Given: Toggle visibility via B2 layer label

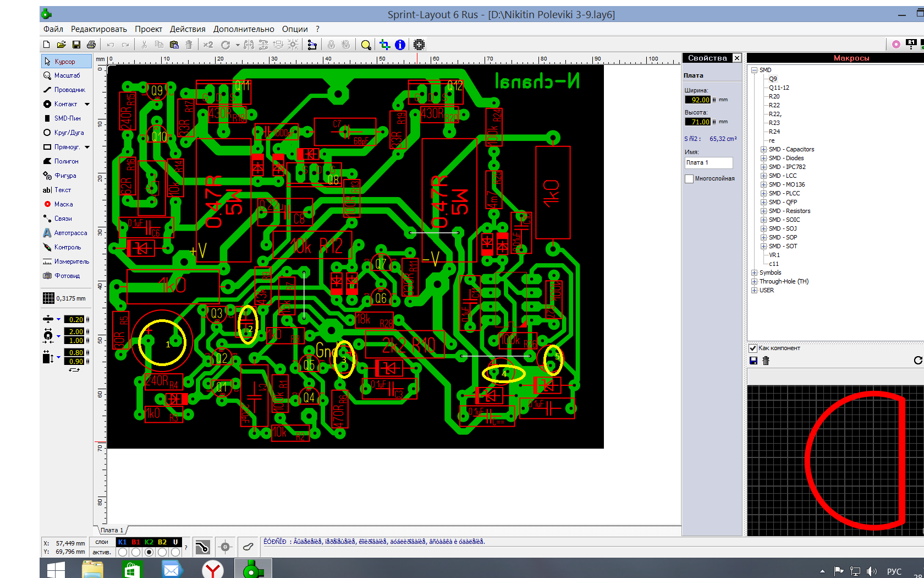Looking at the screenshot, I should [x=162, y=542].
